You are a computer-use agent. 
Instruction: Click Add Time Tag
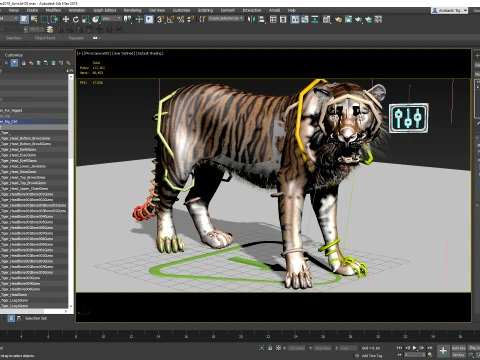coord(372,355)
